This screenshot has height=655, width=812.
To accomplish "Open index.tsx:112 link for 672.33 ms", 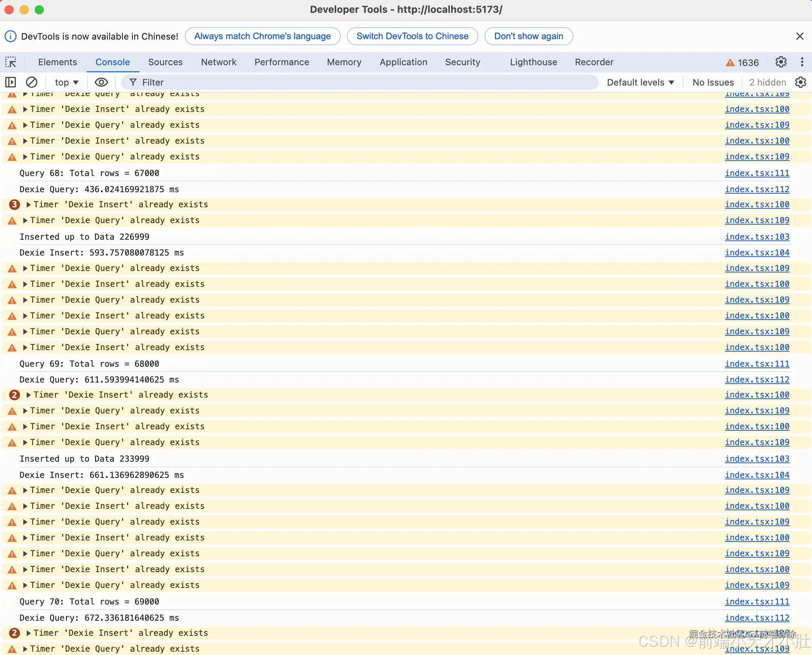I will [x=757, y=618].
